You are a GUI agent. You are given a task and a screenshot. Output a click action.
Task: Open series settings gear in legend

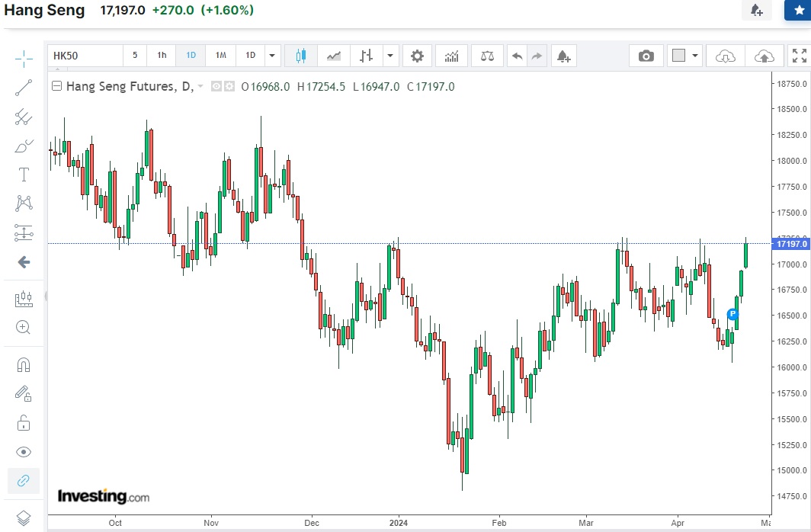tap(229, 86)
